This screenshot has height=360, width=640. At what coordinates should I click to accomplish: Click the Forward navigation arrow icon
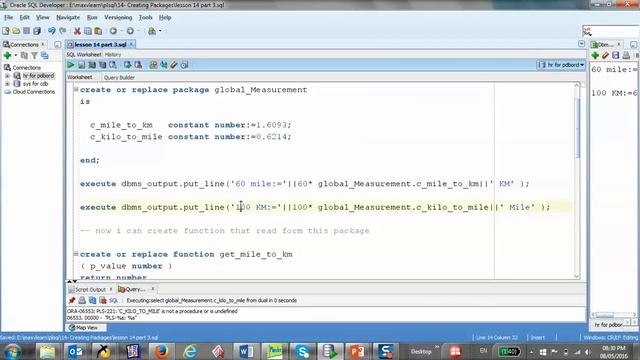130,31
